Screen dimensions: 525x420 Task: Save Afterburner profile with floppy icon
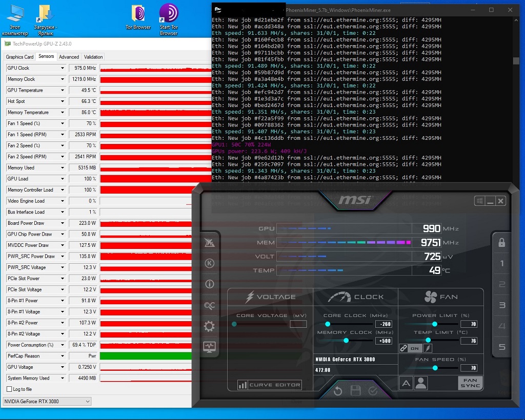pyautogui.click(x=355, y=391)
